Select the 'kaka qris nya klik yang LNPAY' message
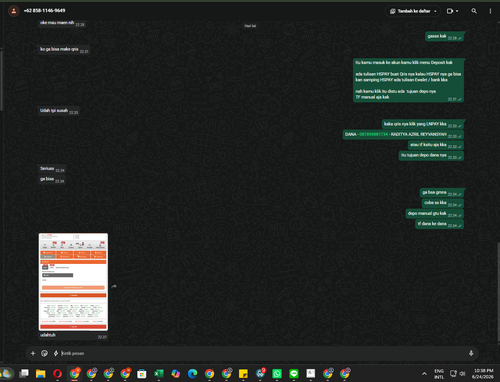This screenshot has height=382, width=500. tap(423, 124)
